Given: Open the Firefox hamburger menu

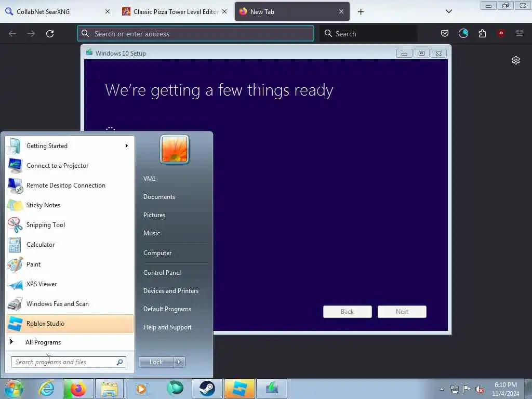Looking at the screenshot, I should coord(520,33).
